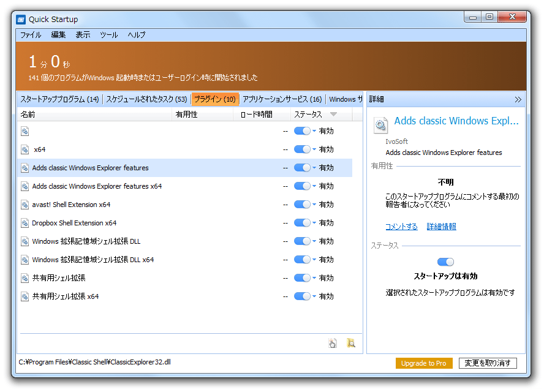The image size is (544, 392).
Task: Turn off avast! Shell Extension x64
Action: coord(302,205)
